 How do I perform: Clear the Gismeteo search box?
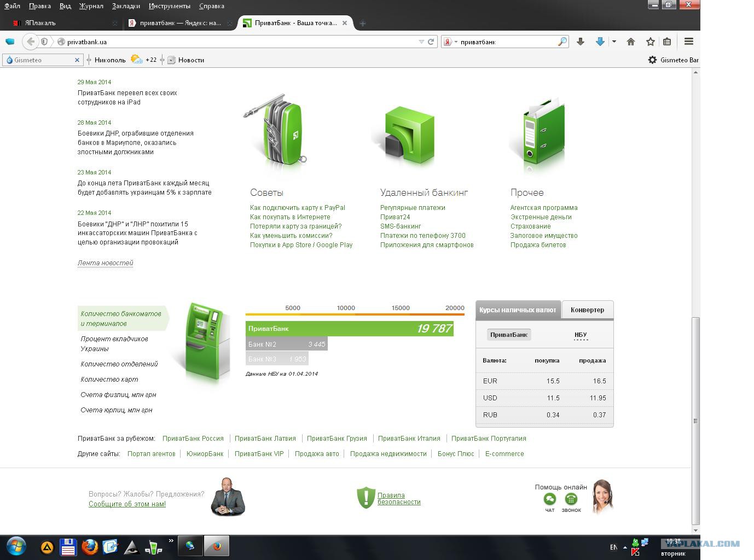(x=77, y=60)
